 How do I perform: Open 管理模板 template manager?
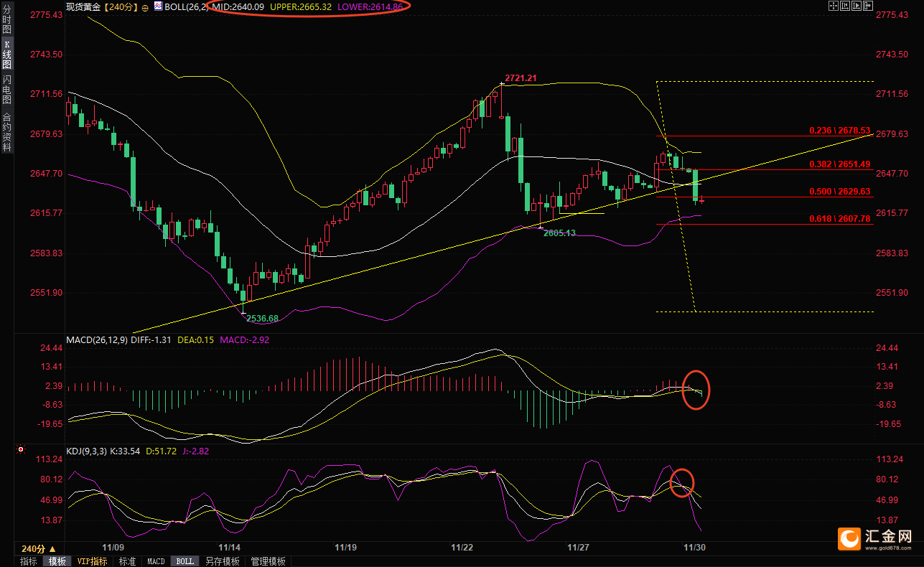pyautogui.click(x=268, y=561)
